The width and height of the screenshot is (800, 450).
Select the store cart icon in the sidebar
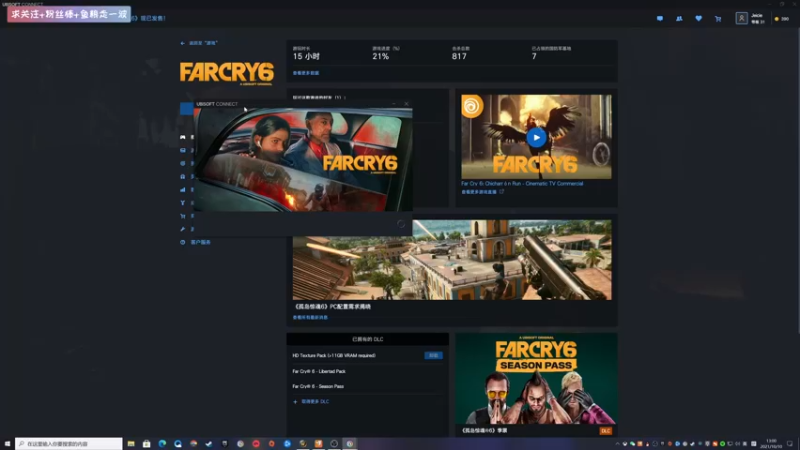[183, 216]
